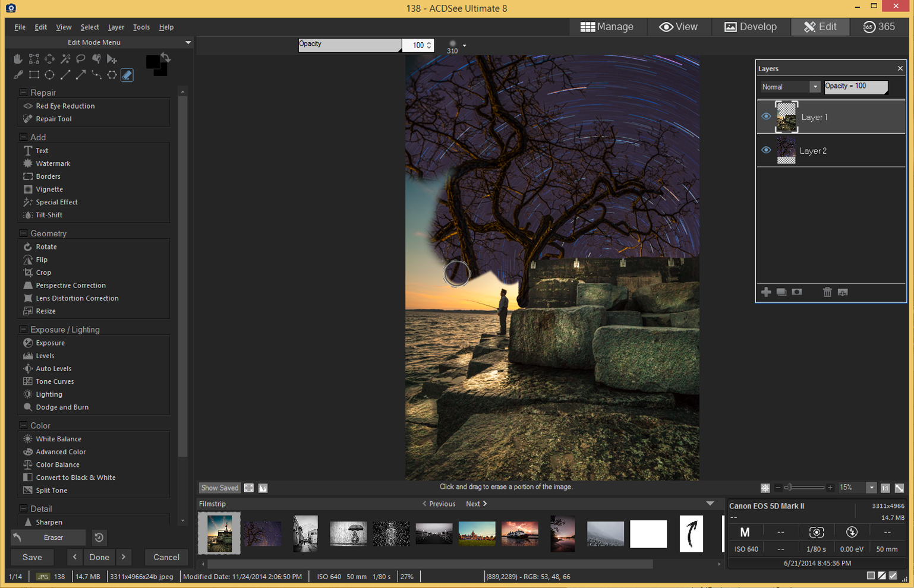The image size is (914, 588).
Task: Switch to Manage mode tab
Action: pos(607,27)
